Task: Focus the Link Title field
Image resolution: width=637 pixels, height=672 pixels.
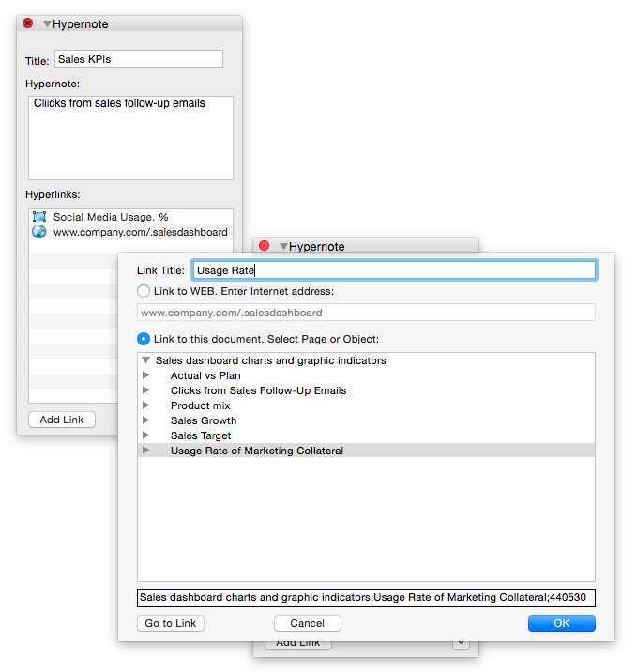Action: pos(394,270)
